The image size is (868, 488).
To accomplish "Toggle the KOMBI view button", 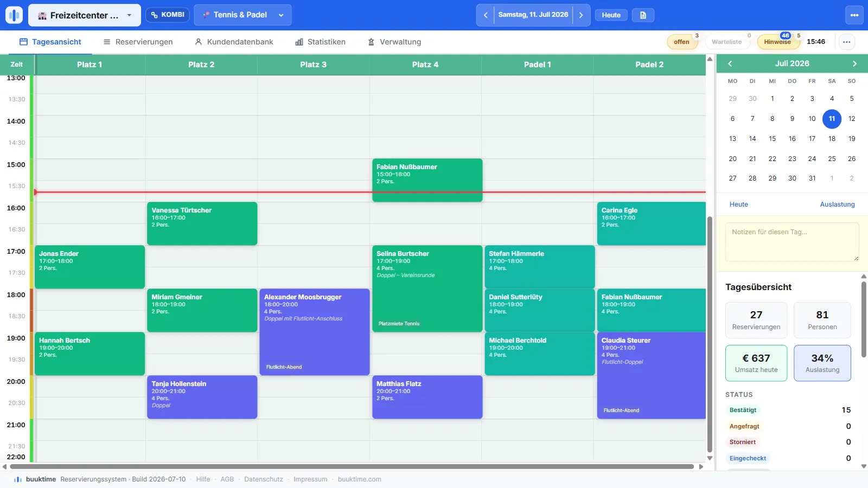I will point(168,15).
